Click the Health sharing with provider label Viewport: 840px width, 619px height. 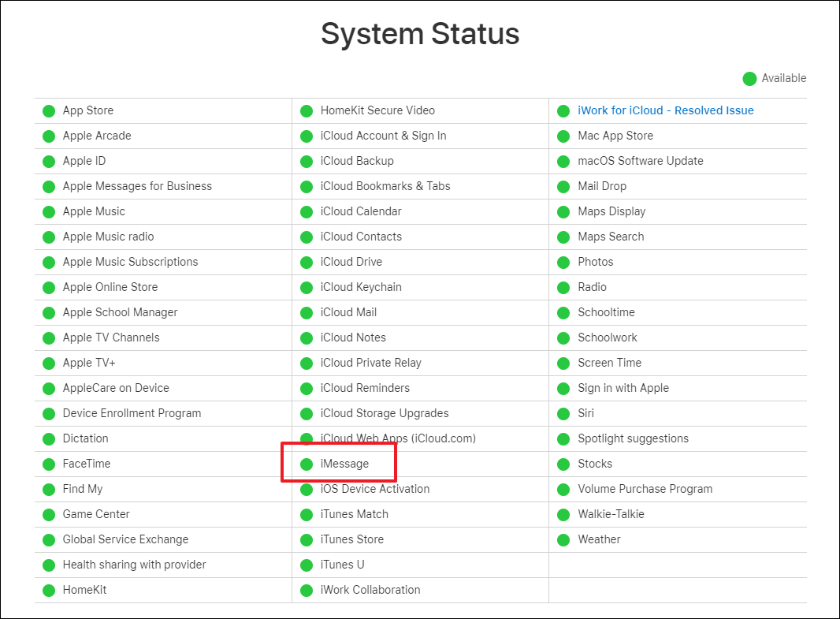[135, 565]
